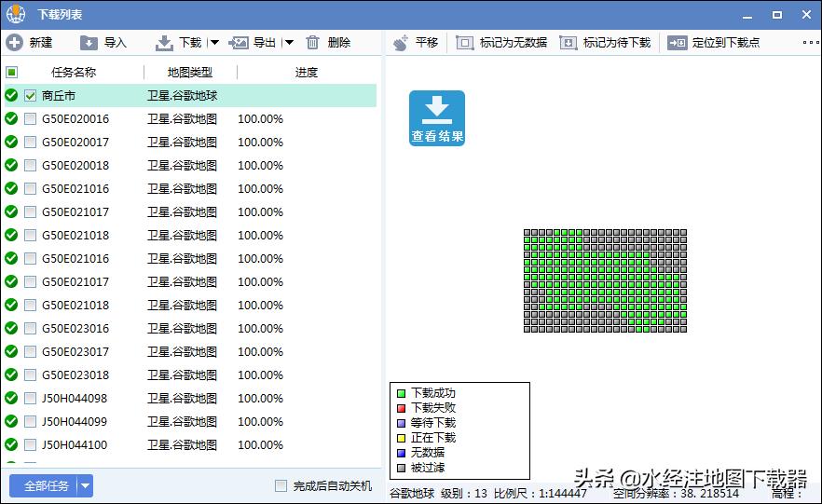This screenshot has height=504, width=822.
Task: Click the 导出 export icon
Action: pos(239,43)
